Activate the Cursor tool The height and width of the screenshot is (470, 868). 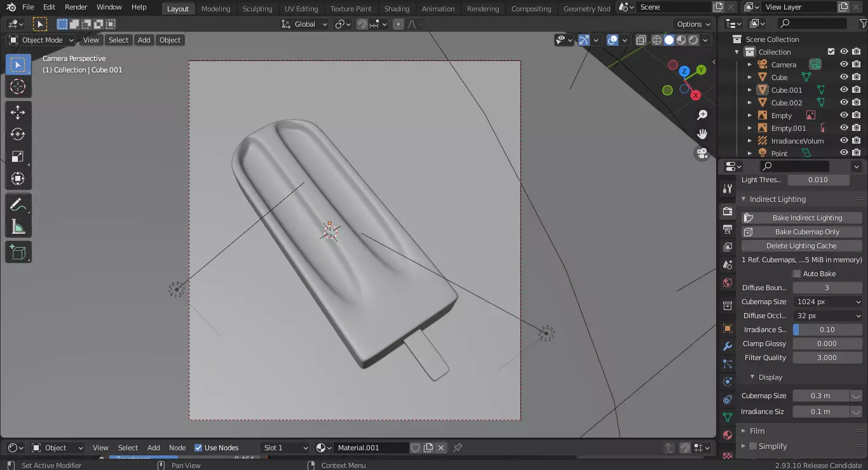(18, 87)
